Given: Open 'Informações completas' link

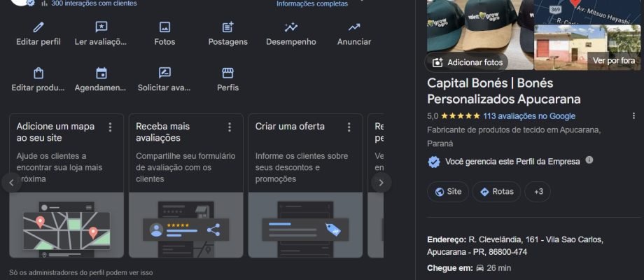Looking at the screenshot, I should tap(312, 3).
